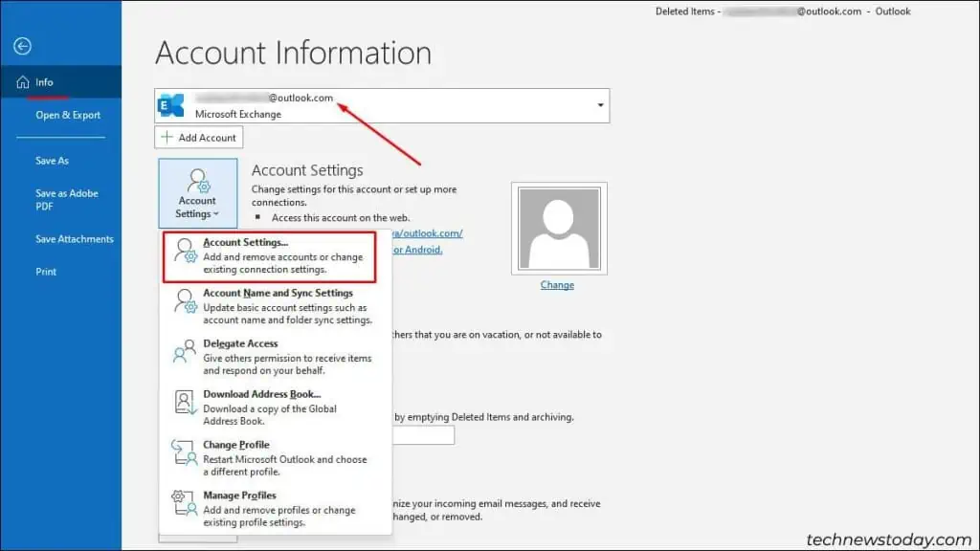Select Print from the sidebar
Viewport: 980px width, 551px height.
(44, 271)
